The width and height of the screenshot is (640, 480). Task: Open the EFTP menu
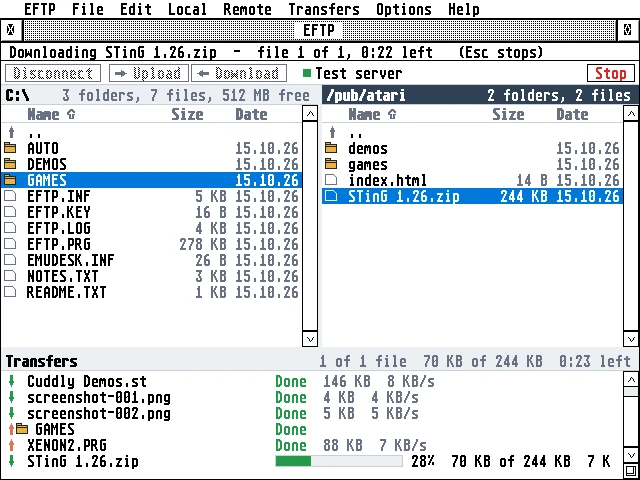pyautogui.click(x=40, y=9)
